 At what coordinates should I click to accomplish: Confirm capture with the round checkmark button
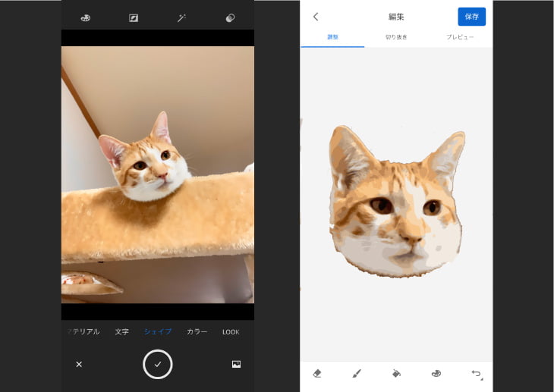(158, 365)
